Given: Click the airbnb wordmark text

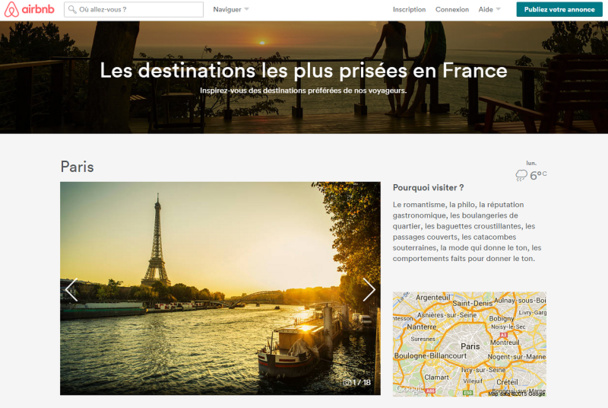Looking at the screenshot, I should pos(38,9).
